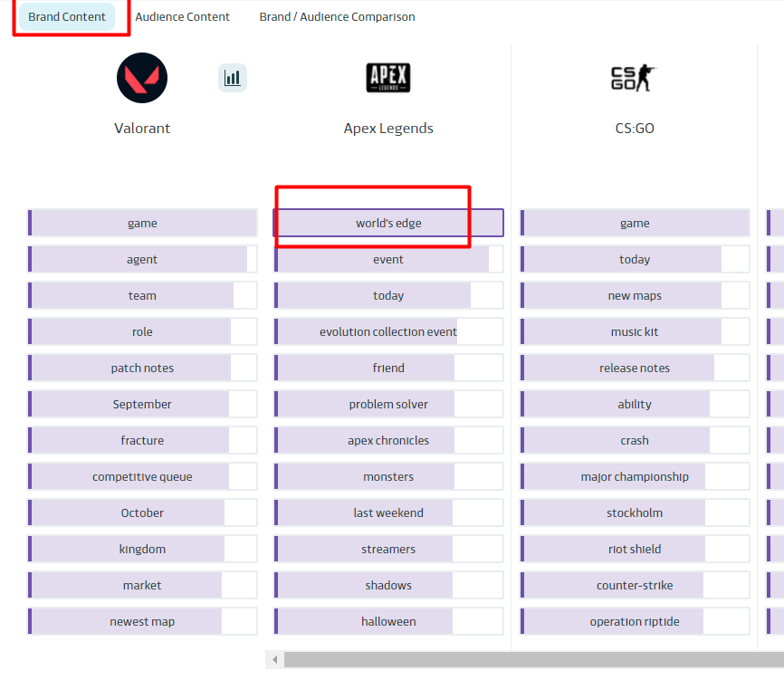
Task: Click the Apex Legends brand name label
Action: tap(388, 129)
